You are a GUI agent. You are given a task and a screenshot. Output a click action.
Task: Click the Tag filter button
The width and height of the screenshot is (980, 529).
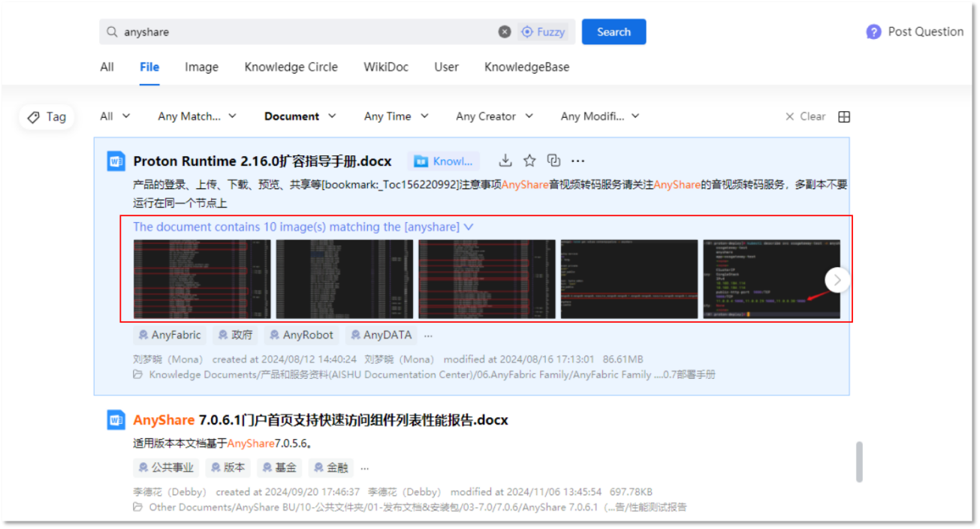[47, 117]
